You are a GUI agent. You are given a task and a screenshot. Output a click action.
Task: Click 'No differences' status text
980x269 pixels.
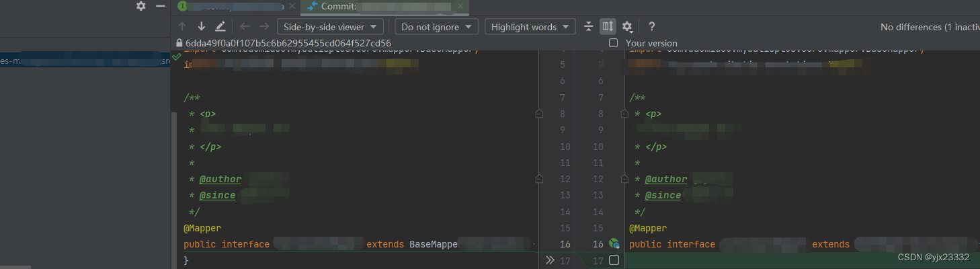930,27
